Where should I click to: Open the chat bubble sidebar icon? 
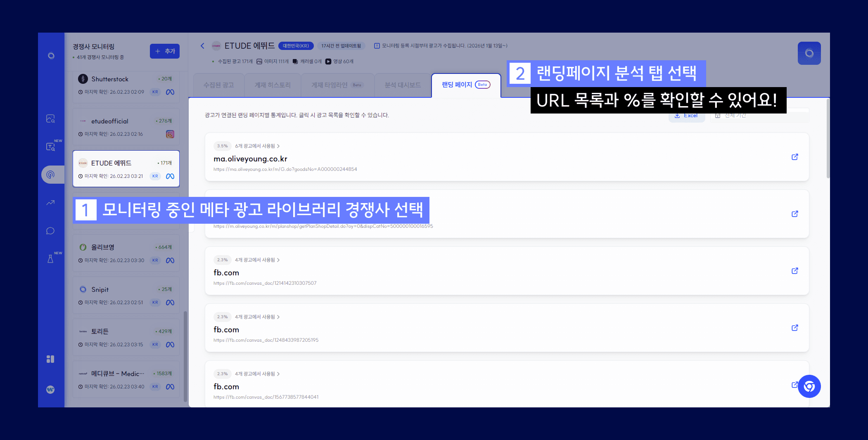[50, 231]
